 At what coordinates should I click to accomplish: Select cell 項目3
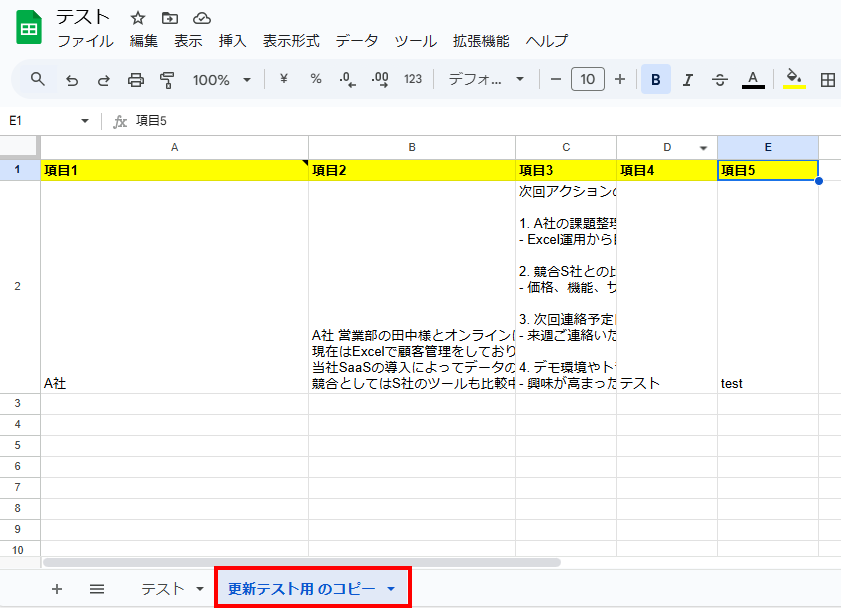coord(566,170)
